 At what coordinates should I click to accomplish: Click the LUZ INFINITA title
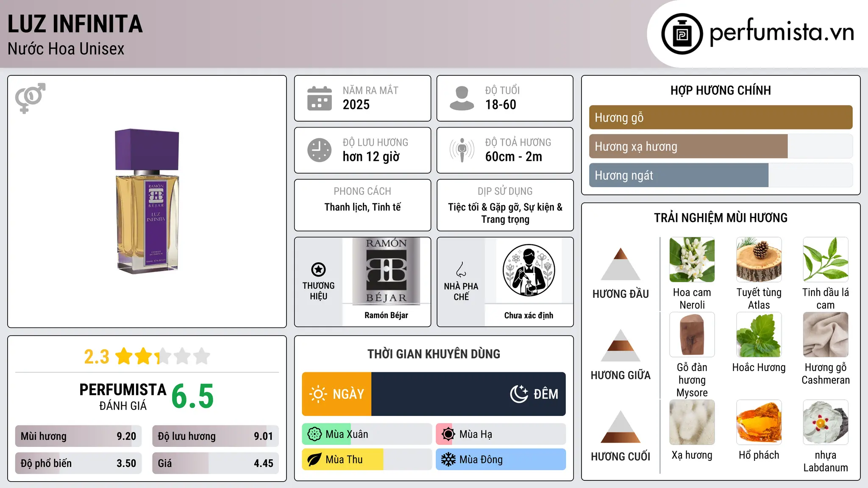(75, 24)
